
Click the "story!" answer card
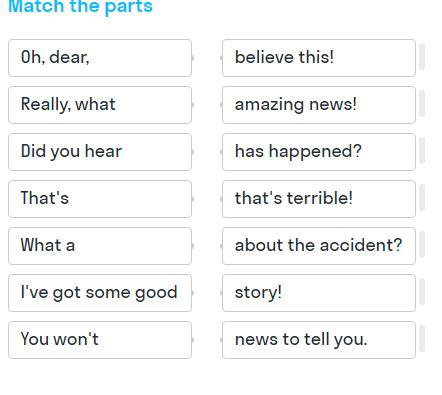pyautogui.click(x=319, y=293)
